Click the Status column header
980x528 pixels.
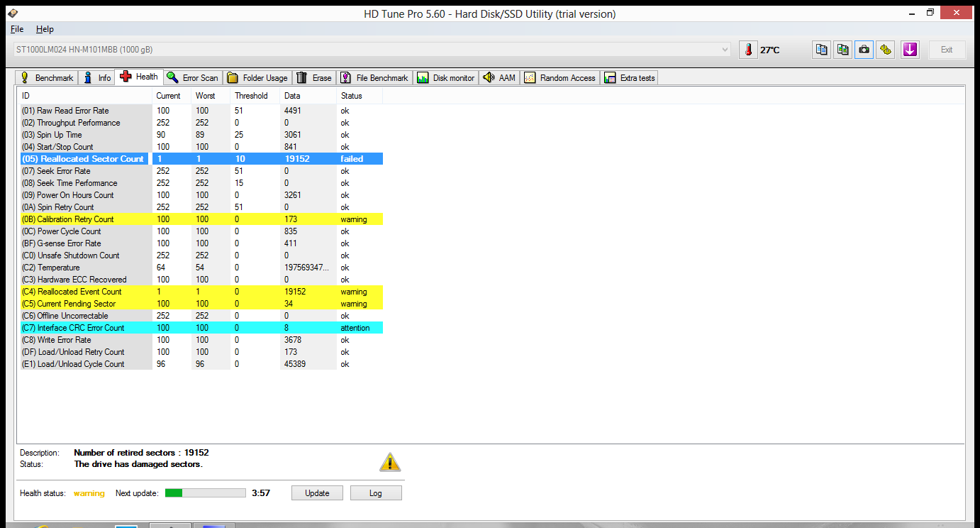[360, 96]
